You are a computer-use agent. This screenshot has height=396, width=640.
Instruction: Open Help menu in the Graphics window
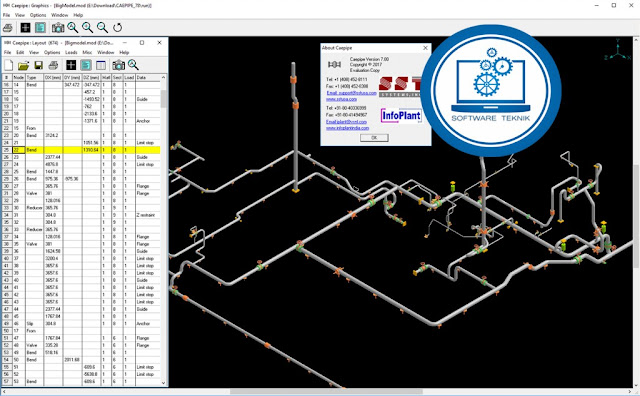pos(78,15)
